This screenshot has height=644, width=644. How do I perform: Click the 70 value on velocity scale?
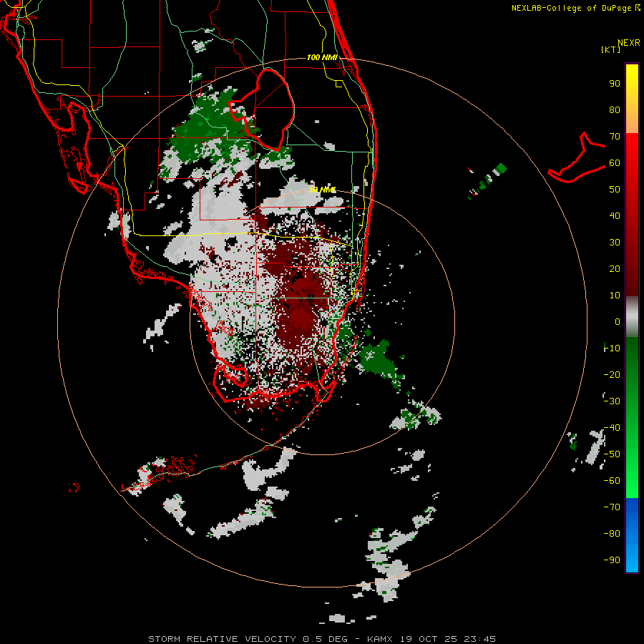[x=615, y=137]
